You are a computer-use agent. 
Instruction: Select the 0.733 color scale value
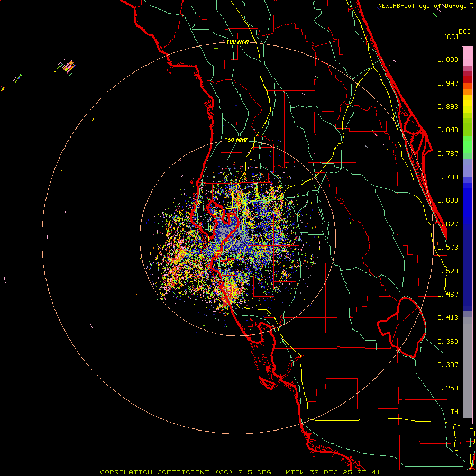pos(448,177)
